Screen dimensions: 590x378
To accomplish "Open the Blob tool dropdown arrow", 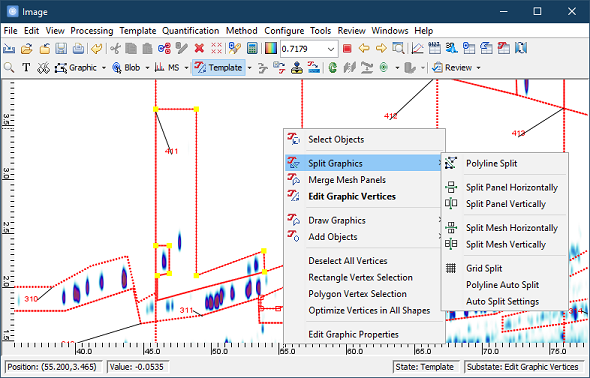I will [x=148, y=68].
